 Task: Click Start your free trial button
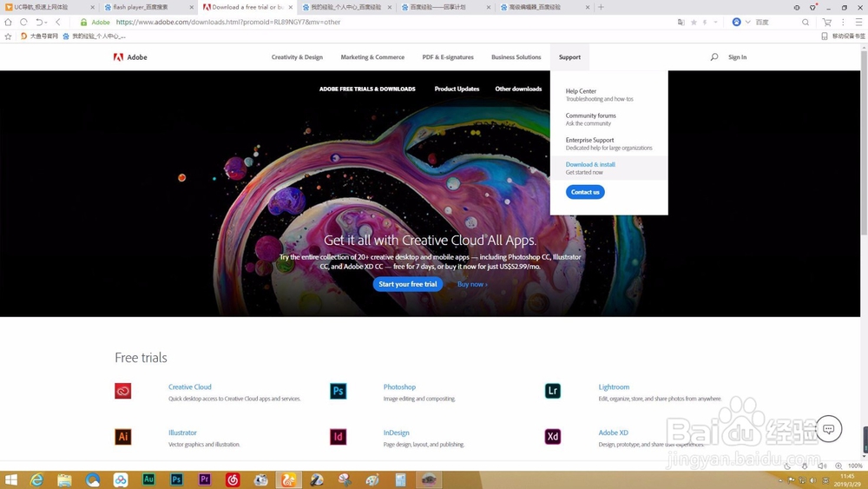point(408,284)
